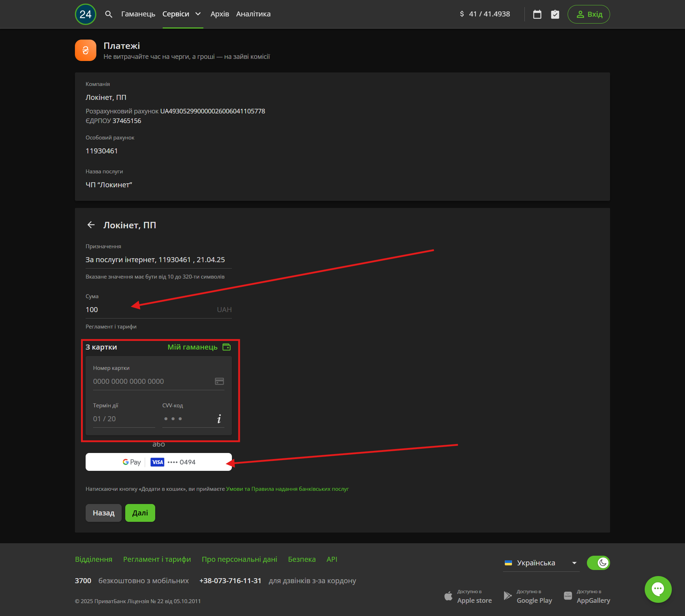The width and height of the screenshot is (685, 616).
Task: Open footer Регламент і тарифи link
Action: (157, 559)
